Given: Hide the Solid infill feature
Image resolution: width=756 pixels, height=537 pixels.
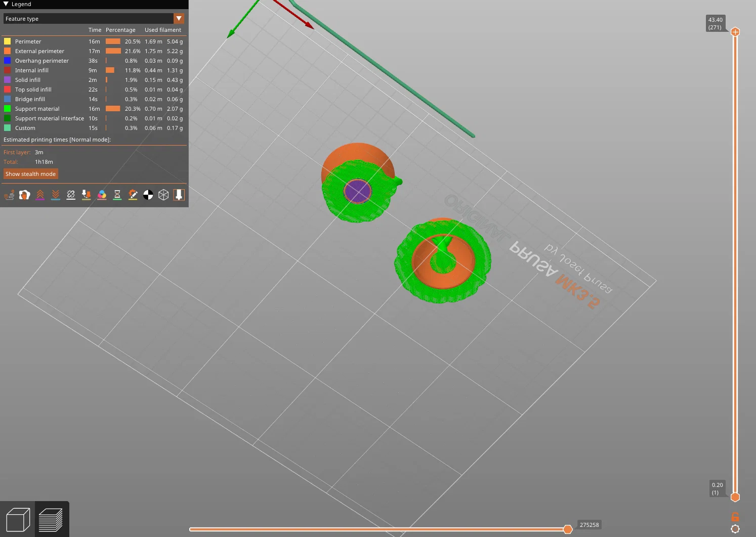Looking at the screenshot, I should click(x=94, y=80).
